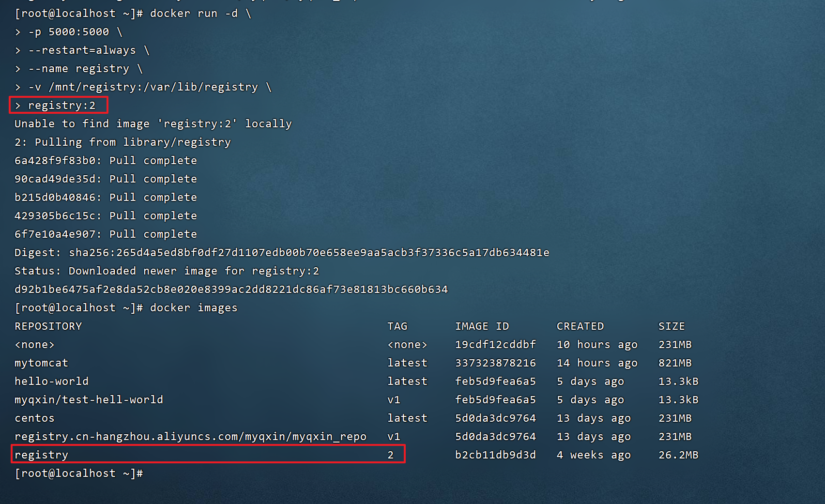Click the CREATED column header
This screenshot has height=504, width=825.
(x=581, y=326)
